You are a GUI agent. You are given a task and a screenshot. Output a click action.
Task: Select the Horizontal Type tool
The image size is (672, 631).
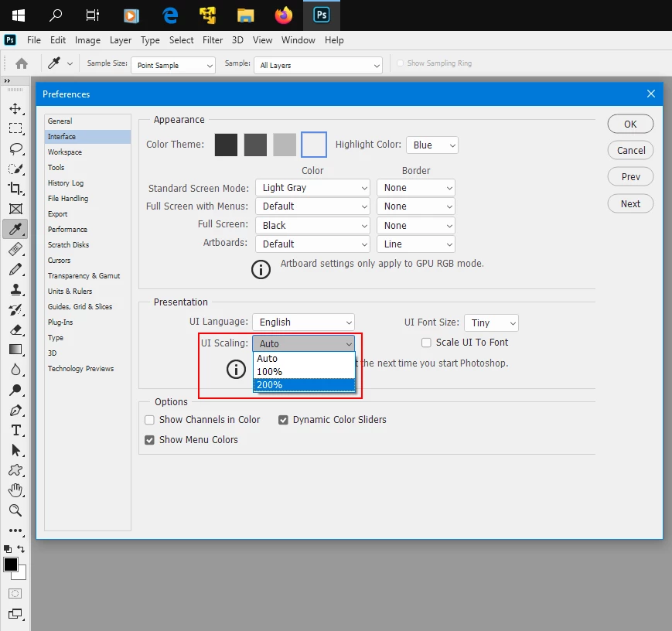(x=15, y=430)
